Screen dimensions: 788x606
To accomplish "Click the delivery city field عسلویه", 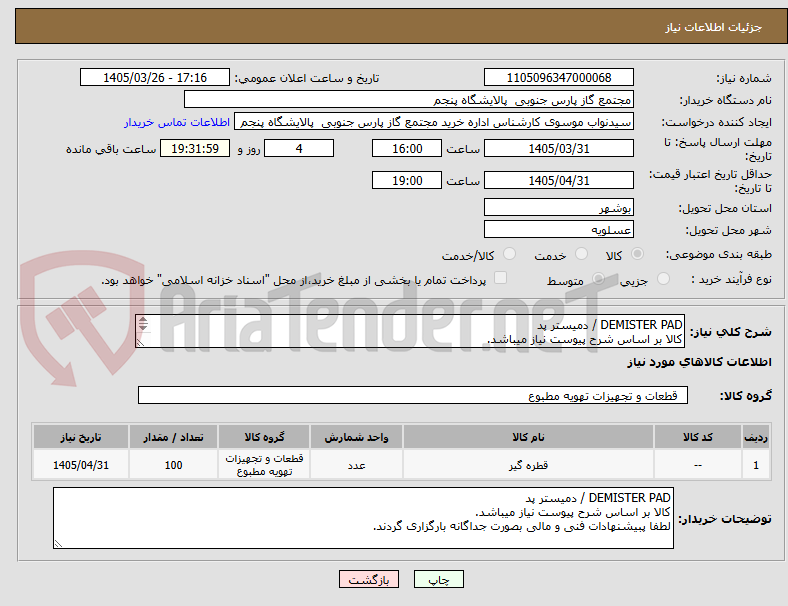I will point(558,229).
